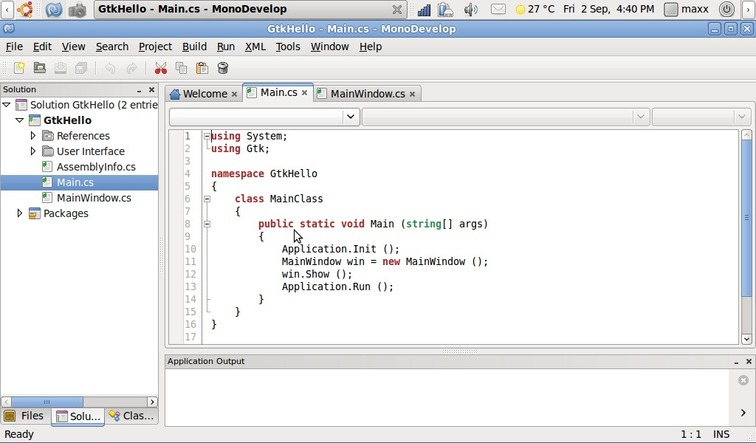Image resolution: width=756 pixels, height=443 pixels.
Task: Click the Redo arrow toolbar icon
Action: [131, 68]
